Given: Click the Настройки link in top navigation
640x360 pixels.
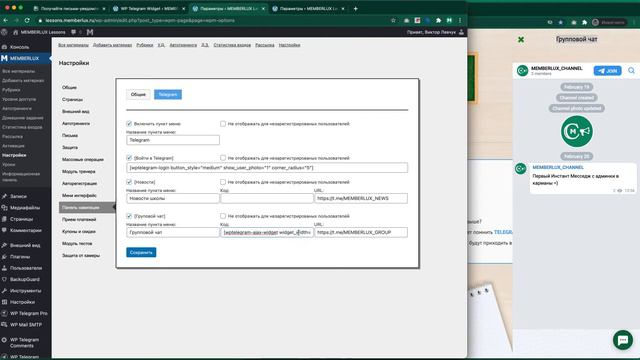Looking at the screenshot, I should (289, 45).
